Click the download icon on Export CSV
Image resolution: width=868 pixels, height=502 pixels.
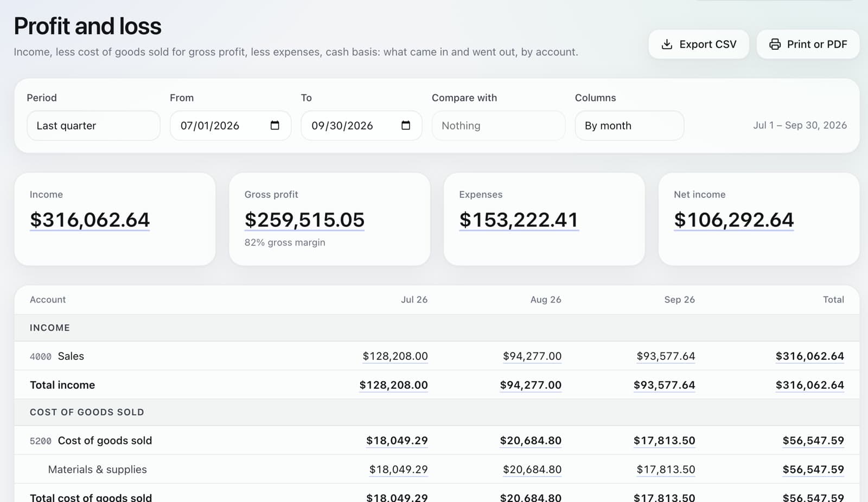[667, 44]
